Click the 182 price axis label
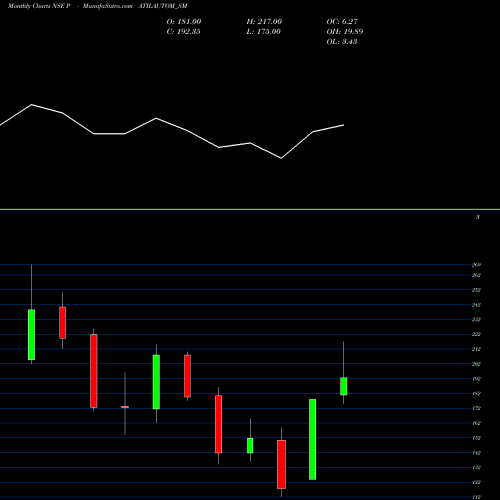Viewport: 500px width, 500px height. 476,394
